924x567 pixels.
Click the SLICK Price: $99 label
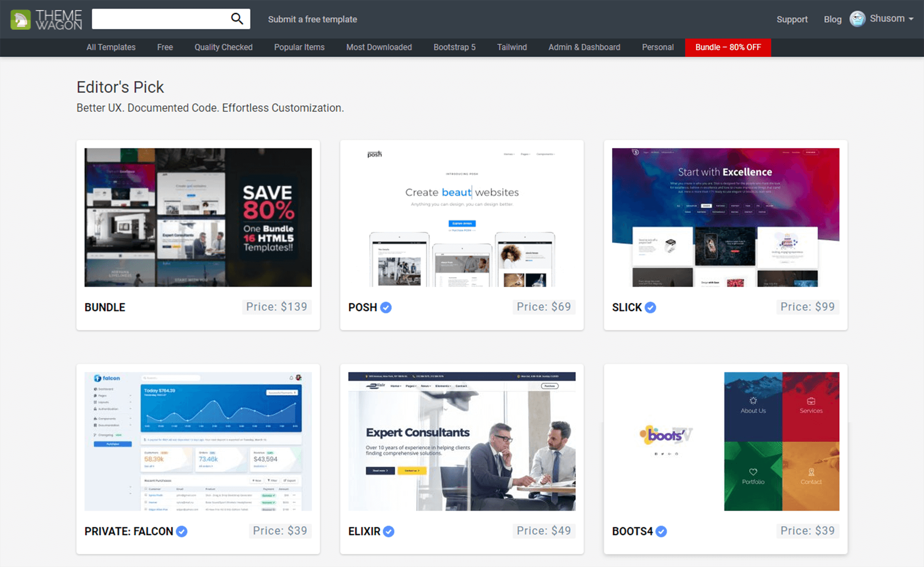click(807, 307)
